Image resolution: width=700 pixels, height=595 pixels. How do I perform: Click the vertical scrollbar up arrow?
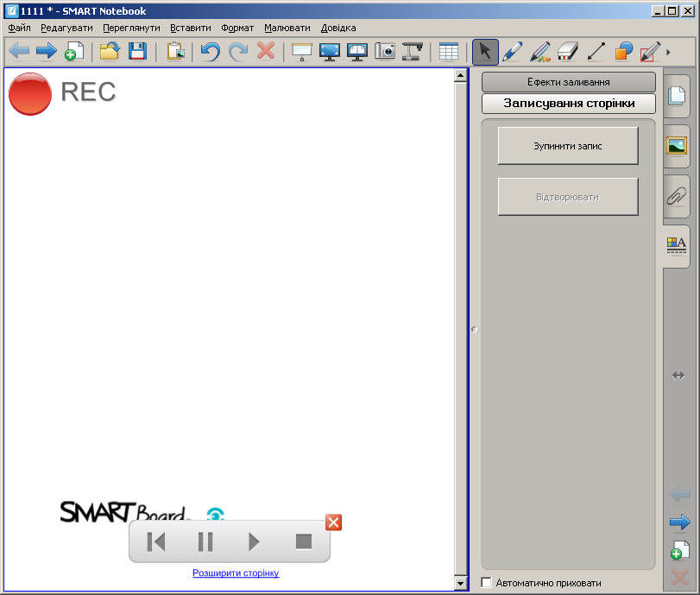[461, 75]
